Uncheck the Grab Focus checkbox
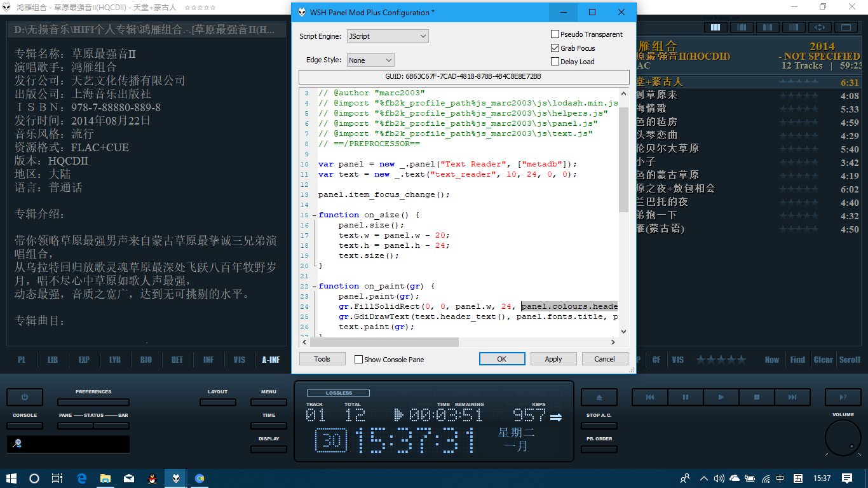Screen dimensions: 868x488 coord(555,48)
